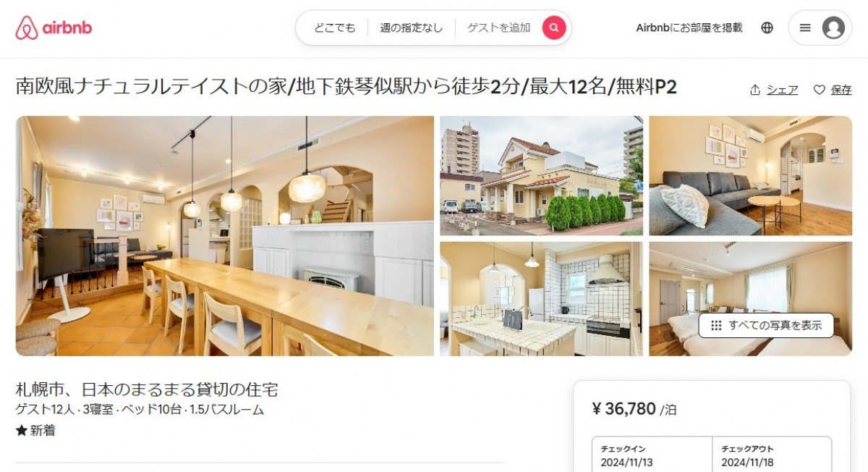
Task: Click the 保存 link
Action: pos(841,90)
